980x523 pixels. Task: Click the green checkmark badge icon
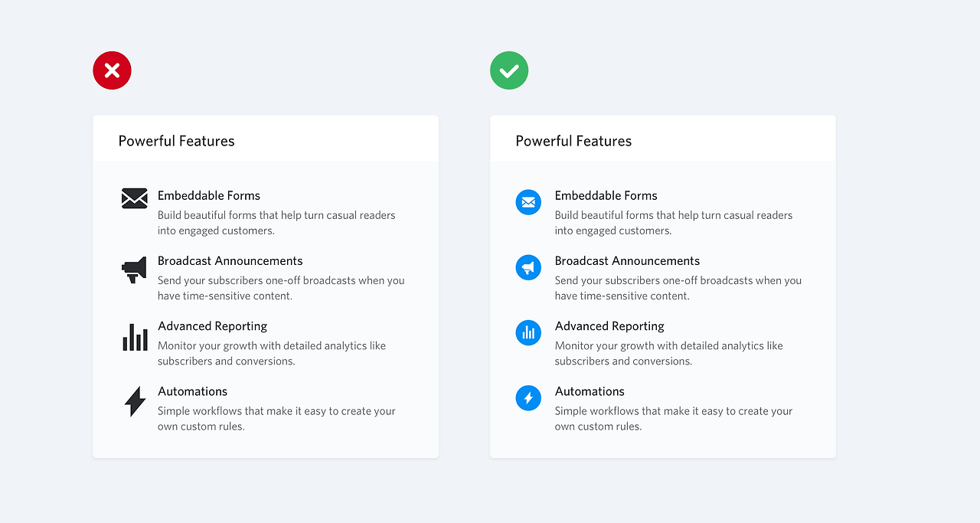click(x=509, y=70)
